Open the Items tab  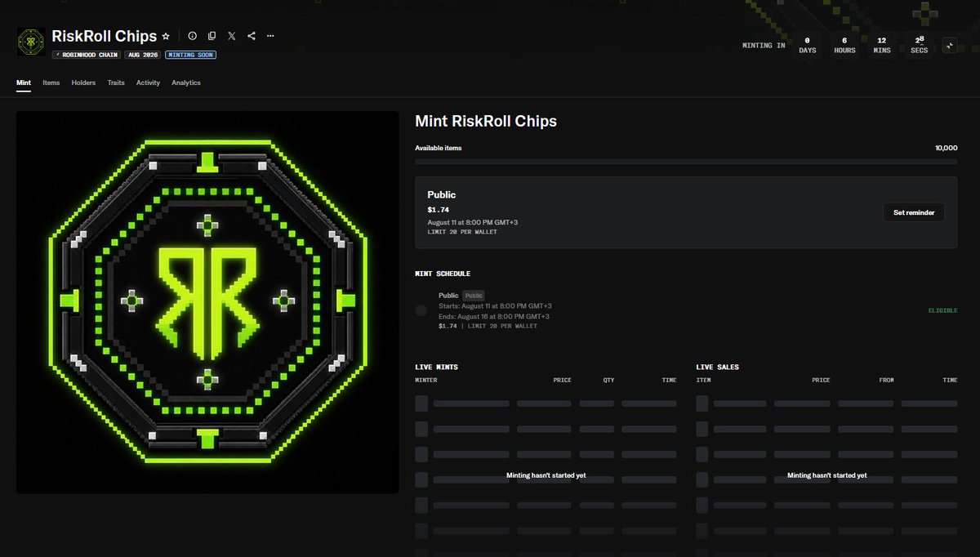[x=51, y=82]
